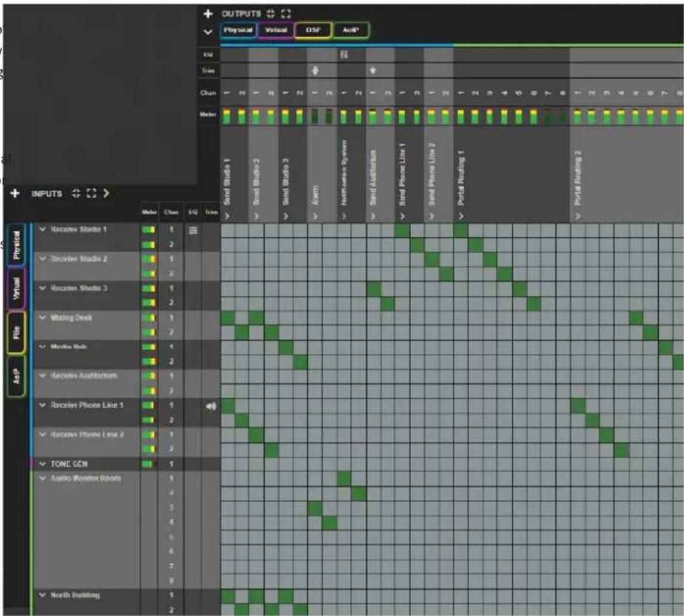684x616 pixels.
Task: Collapse the Audio Monitor Room input group
Action: [42, 479]
